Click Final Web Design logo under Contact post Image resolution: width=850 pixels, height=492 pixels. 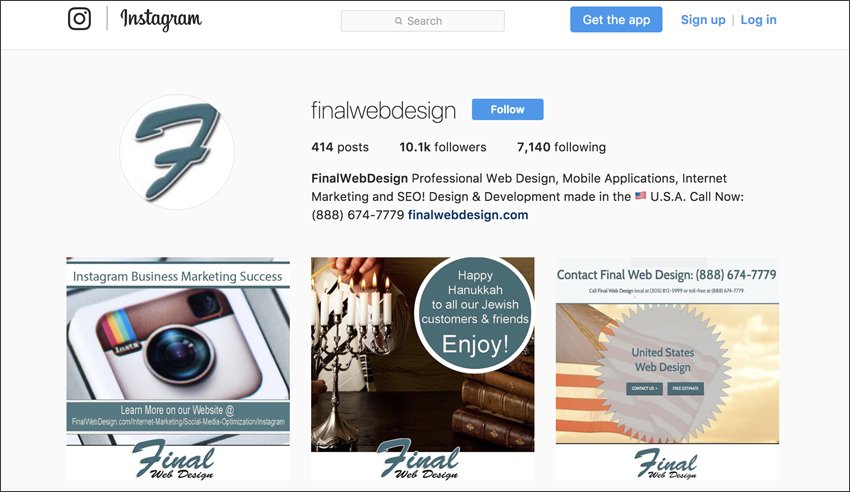click(x=666, y=464)
